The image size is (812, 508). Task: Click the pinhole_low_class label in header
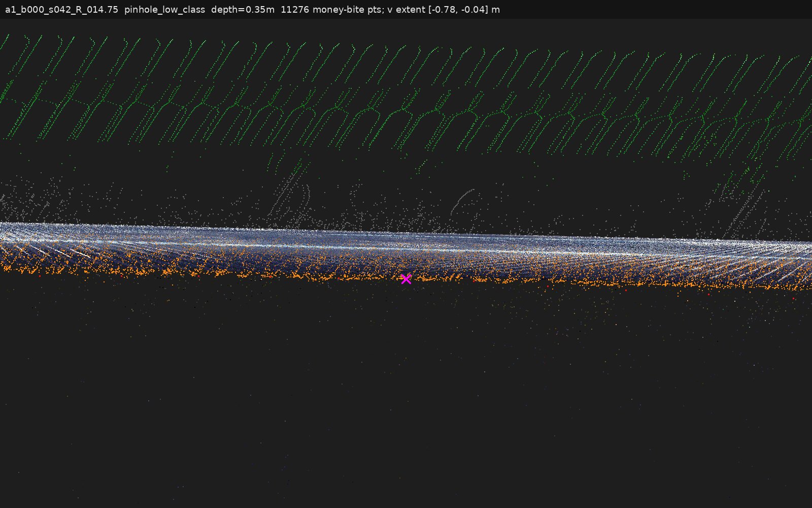click(164, 10)
